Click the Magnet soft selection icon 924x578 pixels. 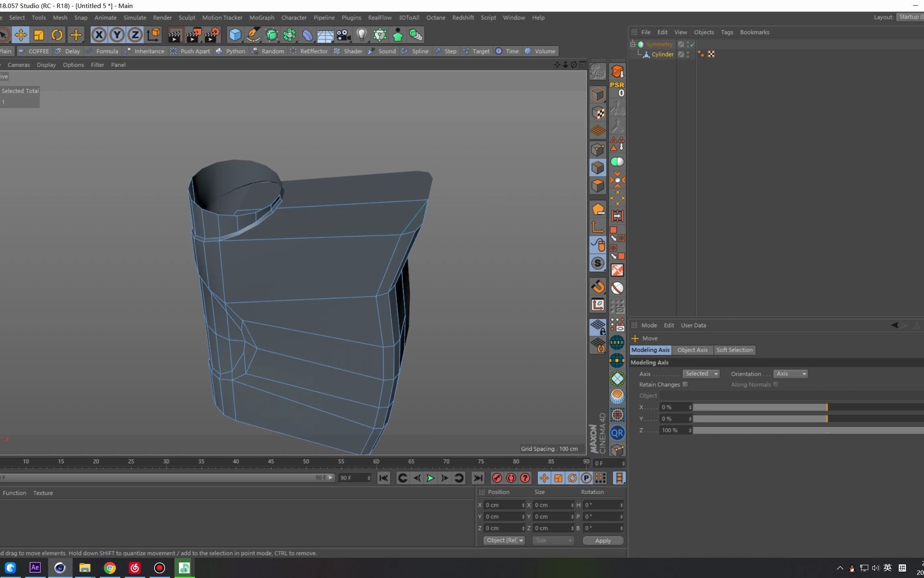[x=597, y=287]
